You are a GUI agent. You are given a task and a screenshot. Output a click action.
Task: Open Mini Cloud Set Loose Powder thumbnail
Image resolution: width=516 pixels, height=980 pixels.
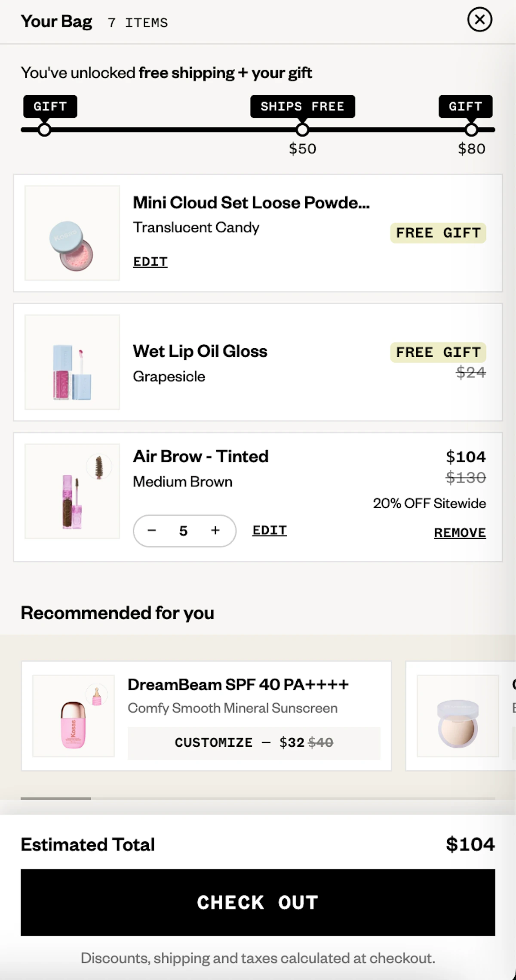(72, 233)
